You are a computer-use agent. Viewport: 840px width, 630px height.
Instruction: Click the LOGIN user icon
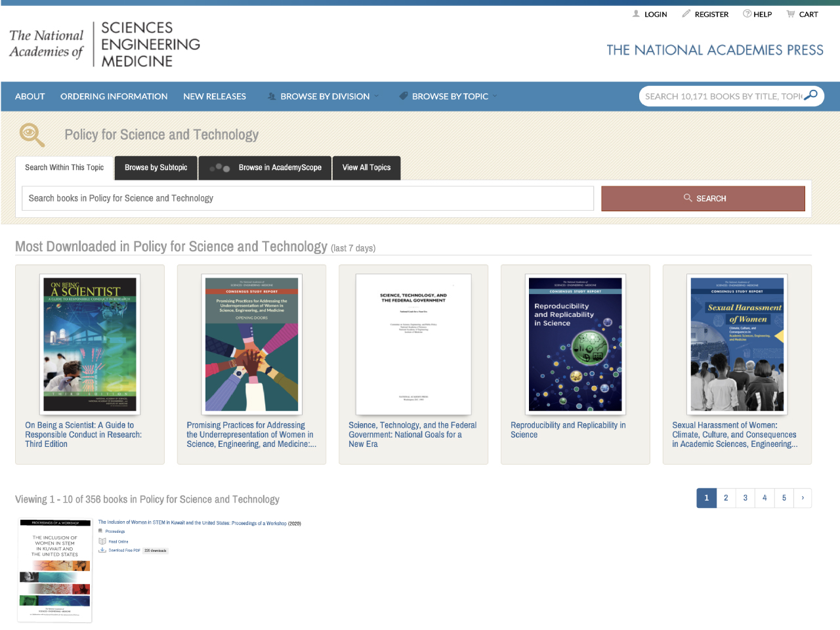(x=636, y=14)
